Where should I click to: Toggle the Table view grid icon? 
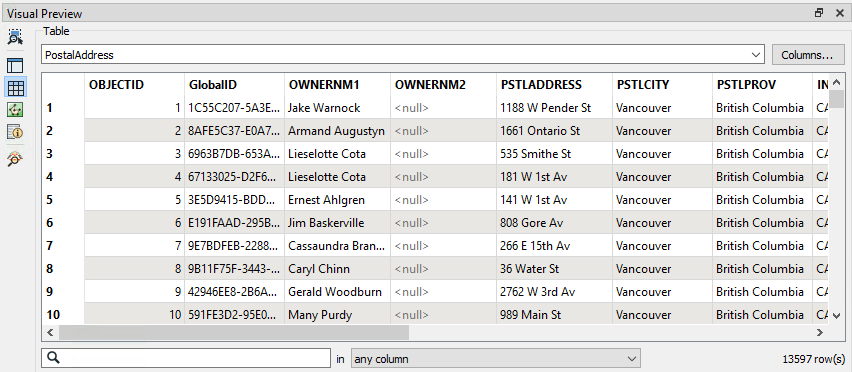point(15,87)
